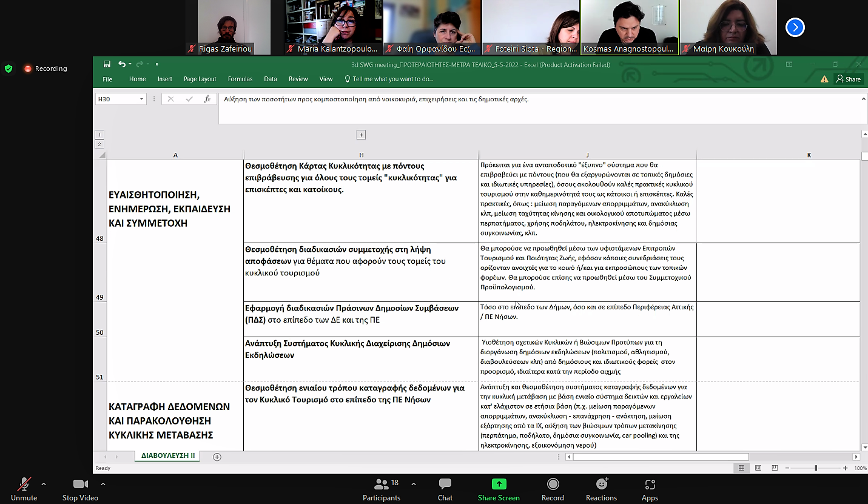Screen dimensions: 868x504
Task: Add a new sheet with plus icon
Action: (217, 457)
